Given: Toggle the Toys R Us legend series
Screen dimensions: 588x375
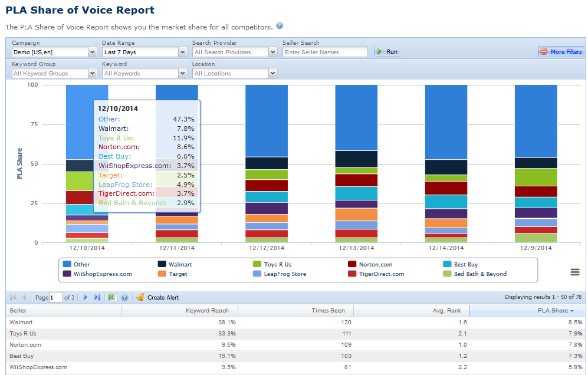Looking at the screenshot, I should [x=272, y=264].
